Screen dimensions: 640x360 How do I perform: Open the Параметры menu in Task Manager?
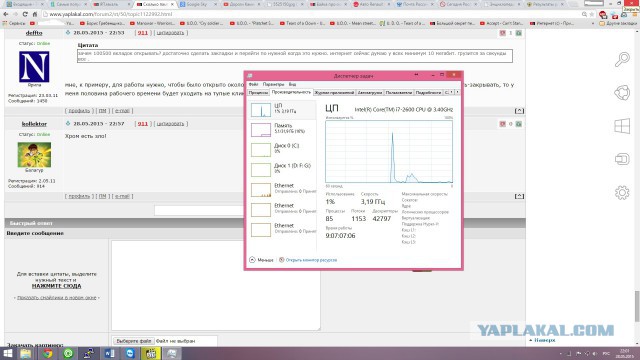pos(273,84)
